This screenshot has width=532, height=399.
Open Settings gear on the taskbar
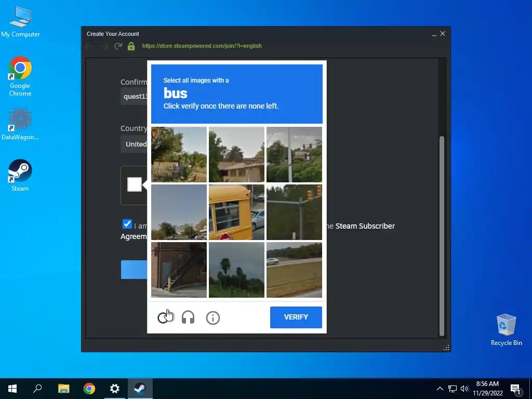click(x=115, y=389)
